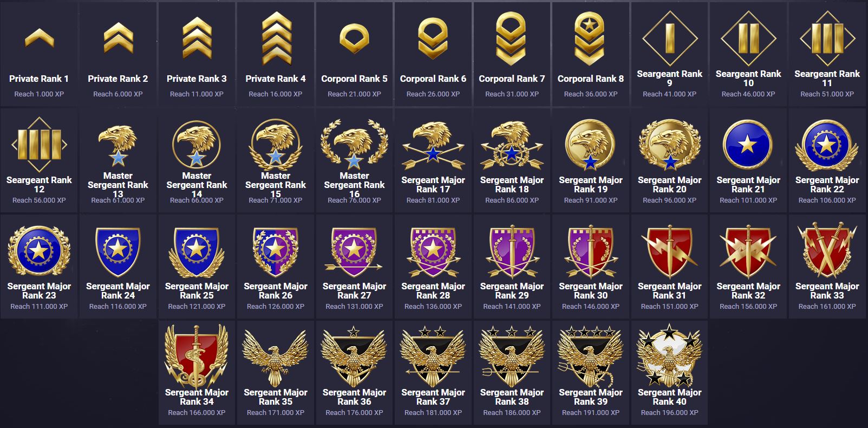Screen dimensions: 868x428
Task: Click the Sergeant Major Rank 21 blue star medal
Action: tap(748, 145)
